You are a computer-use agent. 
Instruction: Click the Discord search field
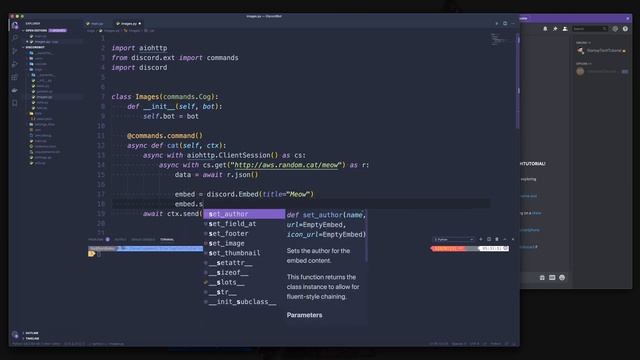point(590,29)
